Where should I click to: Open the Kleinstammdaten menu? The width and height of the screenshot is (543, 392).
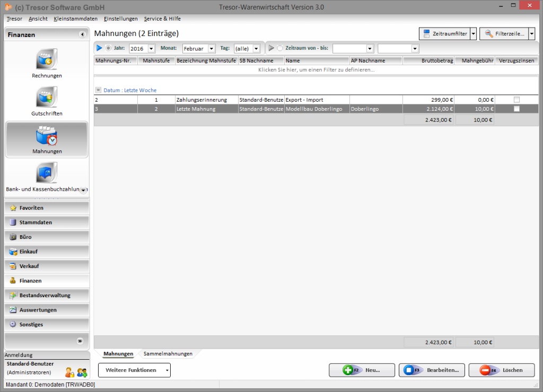coord(75,19)
